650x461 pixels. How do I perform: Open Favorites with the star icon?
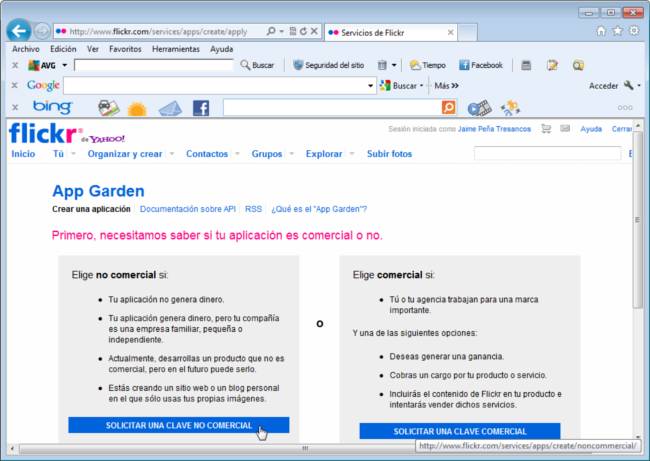[x=618, y=31]
